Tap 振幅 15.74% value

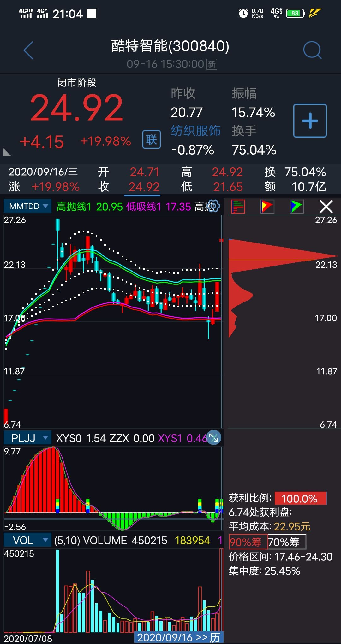pos(253,113)
